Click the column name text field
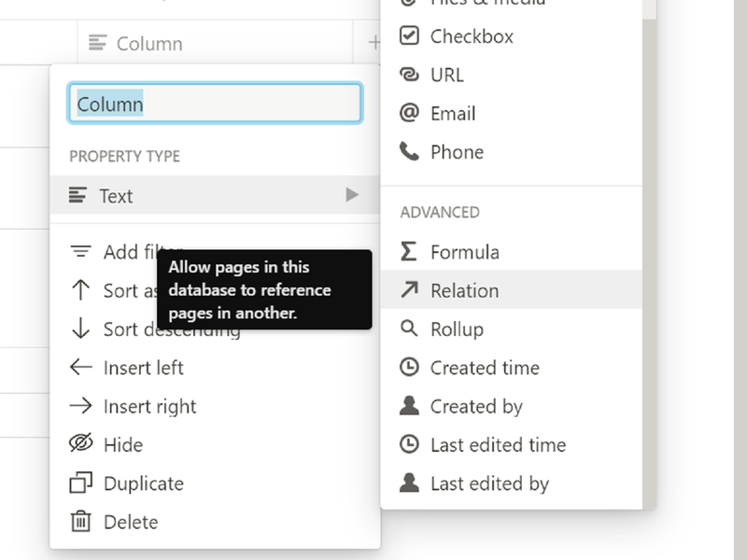747x560 pixels. tap(215, 104)
